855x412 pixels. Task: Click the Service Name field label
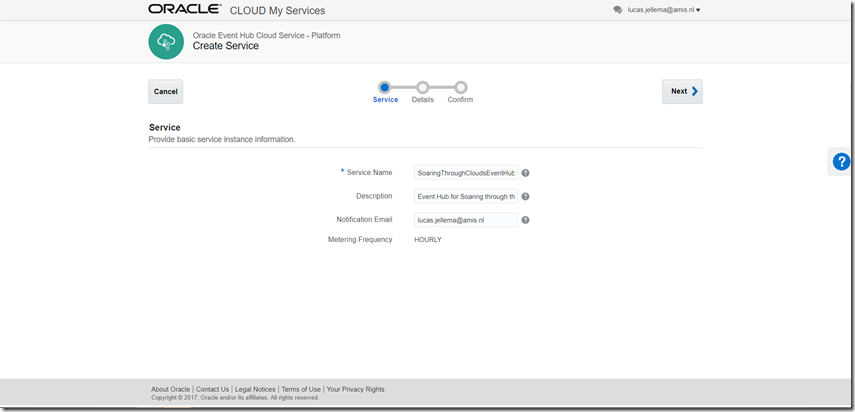pyautogui.click(x=369, y=172)
